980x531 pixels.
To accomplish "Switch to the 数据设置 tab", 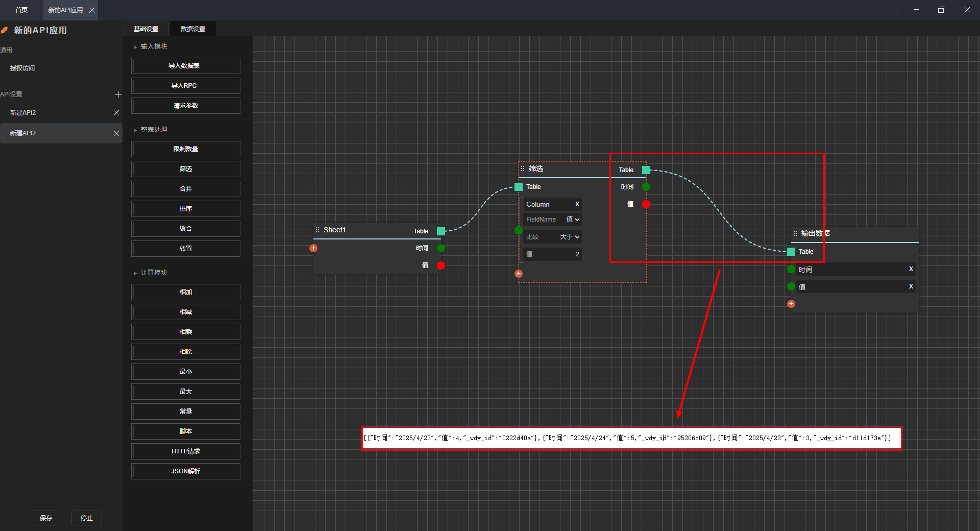I will pyautogui.click(x=193, y=29).
